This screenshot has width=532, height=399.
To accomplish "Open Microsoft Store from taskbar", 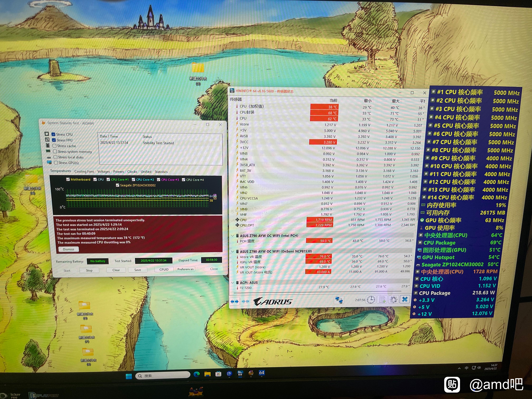I will point(218,374).
